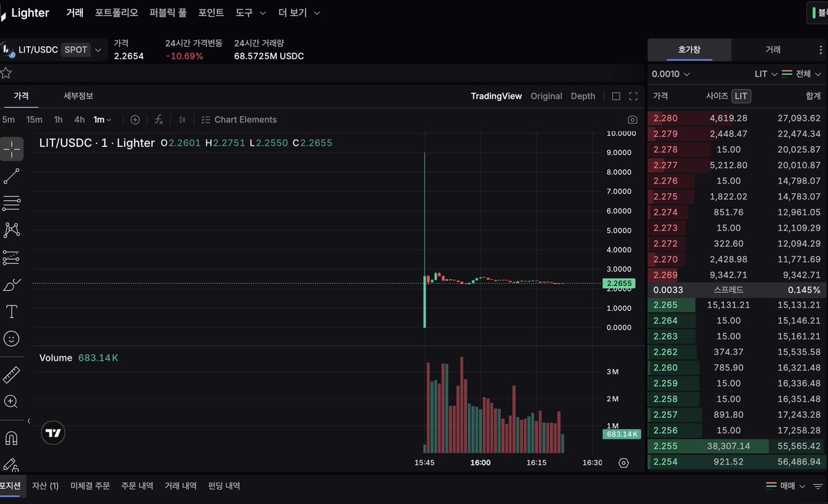Image resolution: width=828 pixels, height=504 pixels.
Task: Open the LIT/USDC SPOT market selector
Action: click(53, 50)
